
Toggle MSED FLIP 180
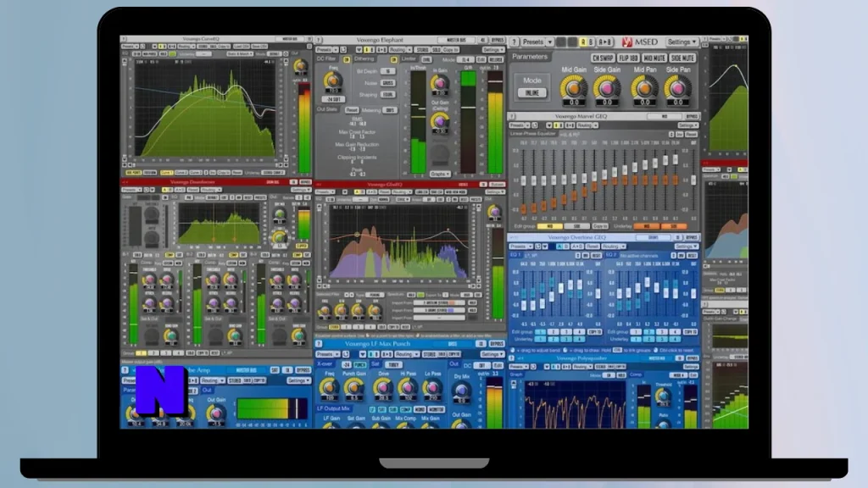628,58
